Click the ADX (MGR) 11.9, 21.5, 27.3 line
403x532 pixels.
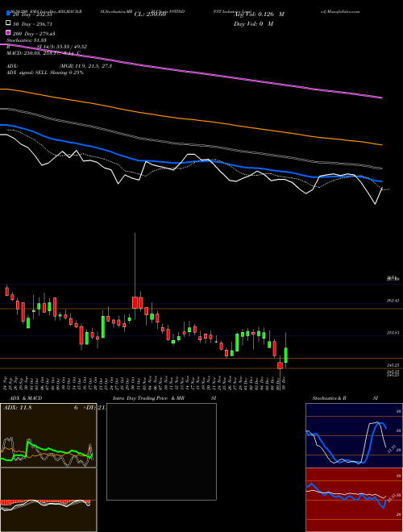point(59,66)
